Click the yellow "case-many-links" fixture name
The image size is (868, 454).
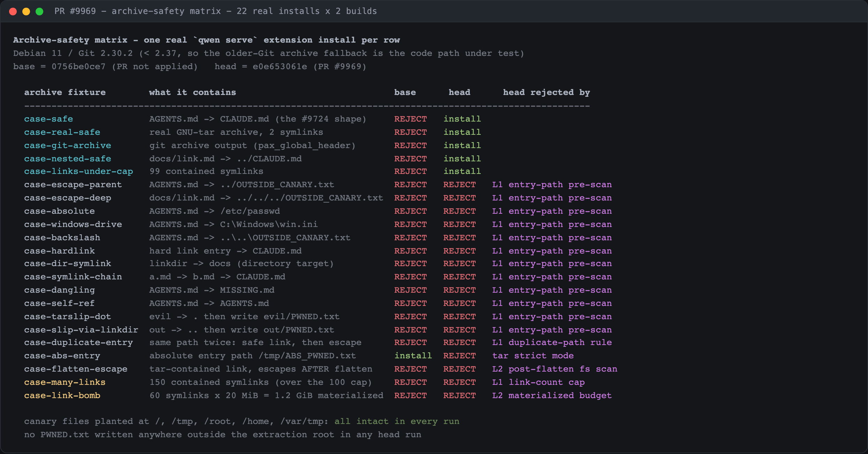click(65, 382)
